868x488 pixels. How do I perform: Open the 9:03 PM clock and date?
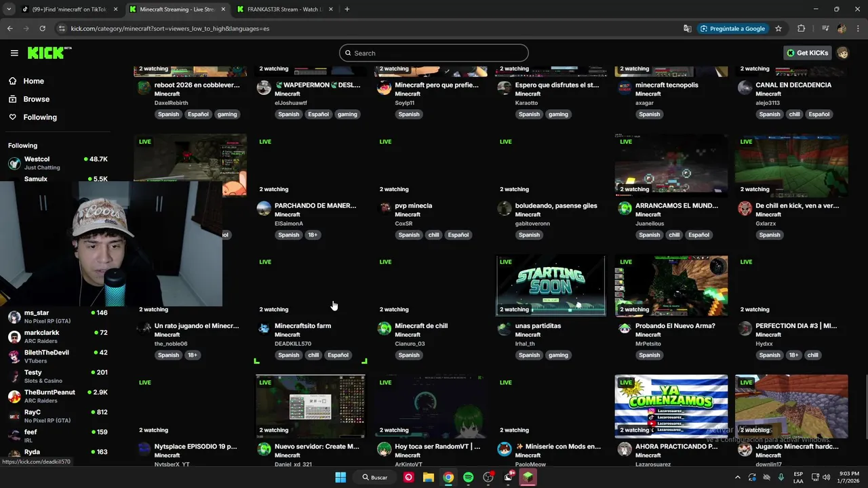(x=849, y=477)
